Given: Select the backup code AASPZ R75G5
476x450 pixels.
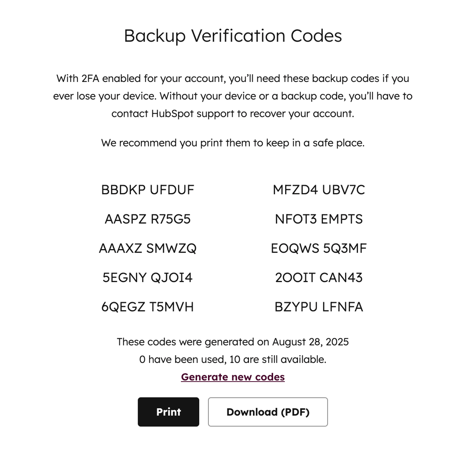Looking at the screenshot, I should click(148, 219).
